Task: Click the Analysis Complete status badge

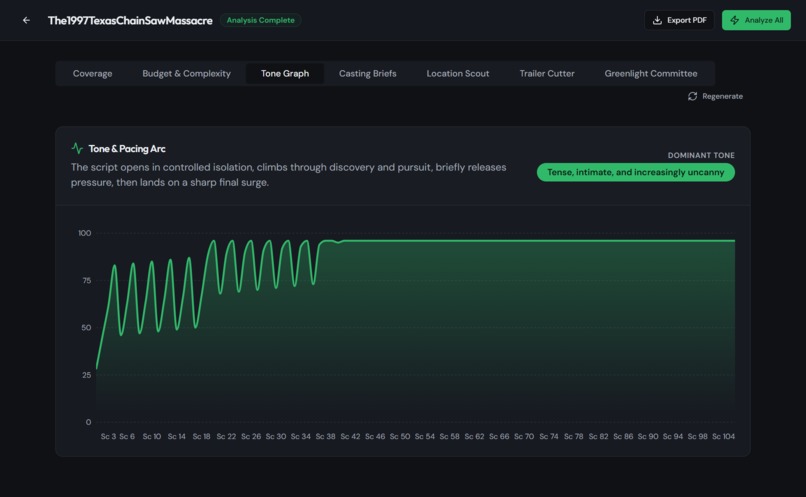Action: 261,20
